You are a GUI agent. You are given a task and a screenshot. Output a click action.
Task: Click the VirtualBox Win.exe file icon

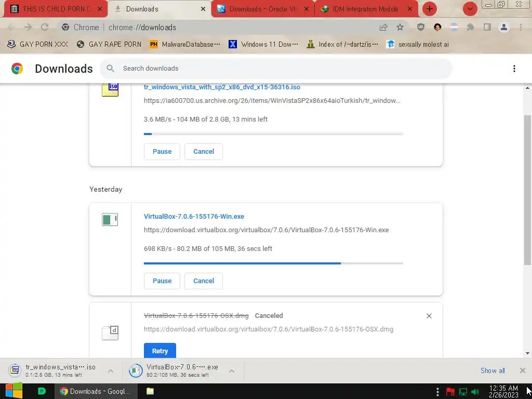110,220
